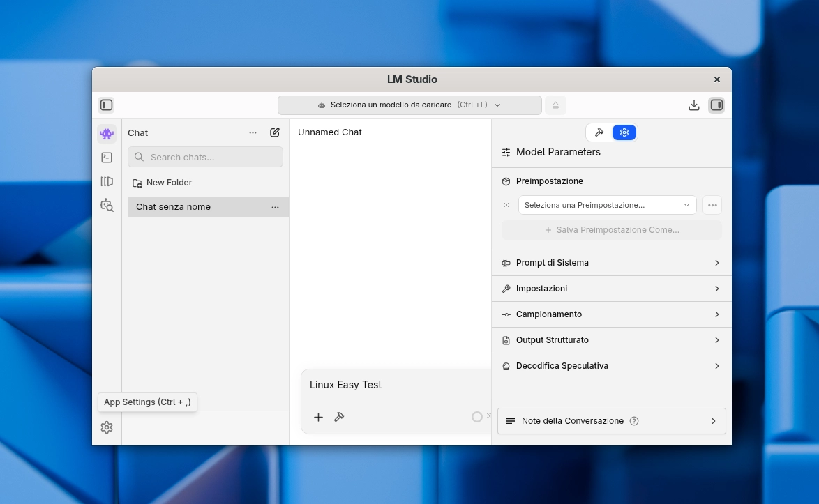Image resolution: width=819 pixels, height=504 pixels.
Task: Open 'Seleziona un modello da caricare' dropdown
Action: point(409,105)
